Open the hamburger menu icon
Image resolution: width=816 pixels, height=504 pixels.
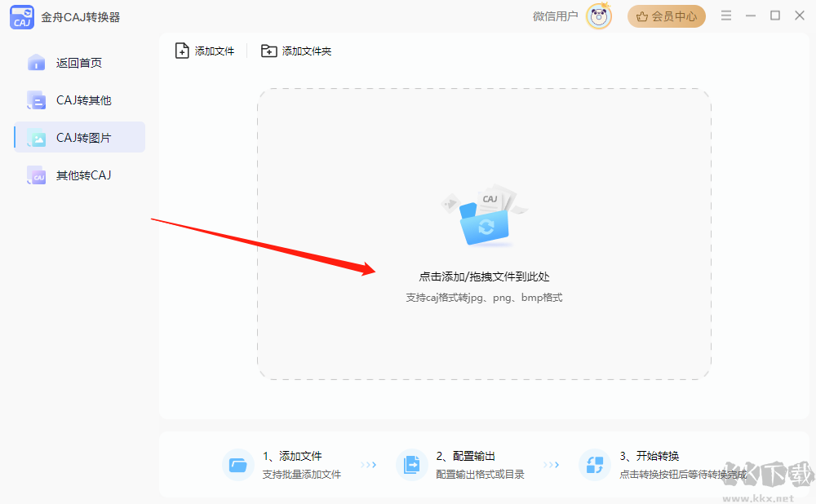pos(726,15)
